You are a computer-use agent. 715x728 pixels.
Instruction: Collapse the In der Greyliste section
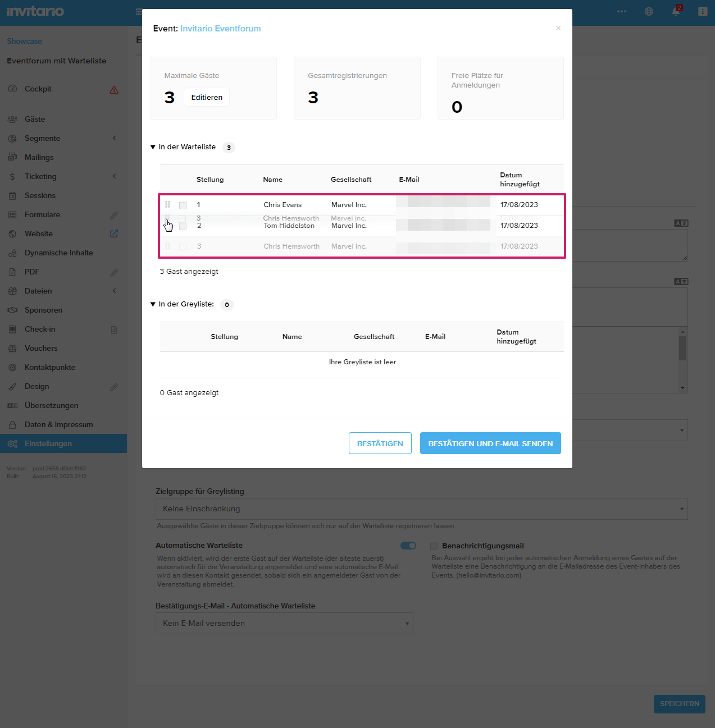(153, 304)
